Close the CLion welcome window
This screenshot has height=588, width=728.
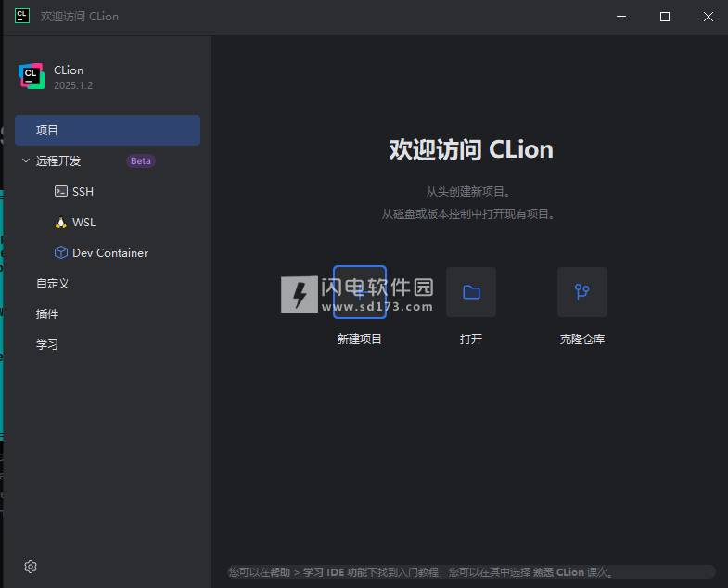[708, 17]
